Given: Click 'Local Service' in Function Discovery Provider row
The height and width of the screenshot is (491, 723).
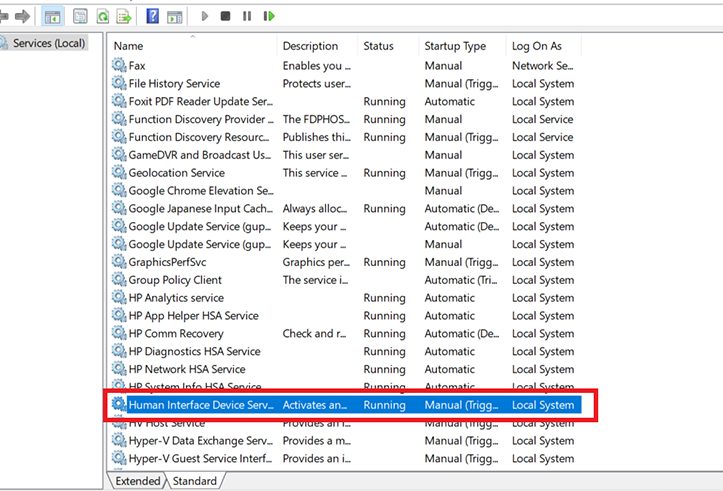Looking at the screenshot, I should (x=542, y=119).
